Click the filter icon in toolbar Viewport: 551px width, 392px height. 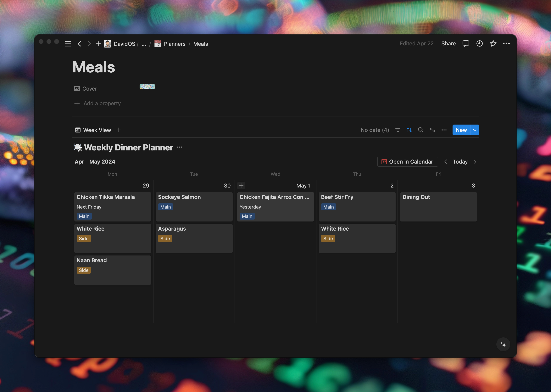point(398,130)
